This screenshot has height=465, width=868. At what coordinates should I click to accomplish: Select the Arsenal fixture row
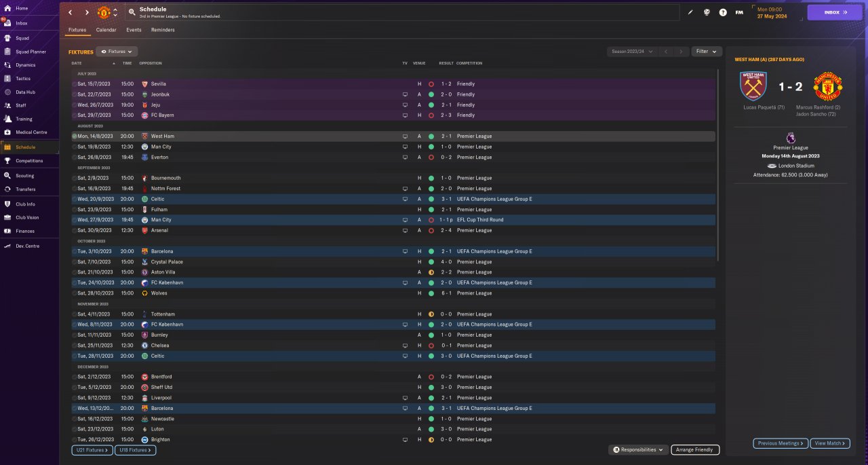point(393,230)
